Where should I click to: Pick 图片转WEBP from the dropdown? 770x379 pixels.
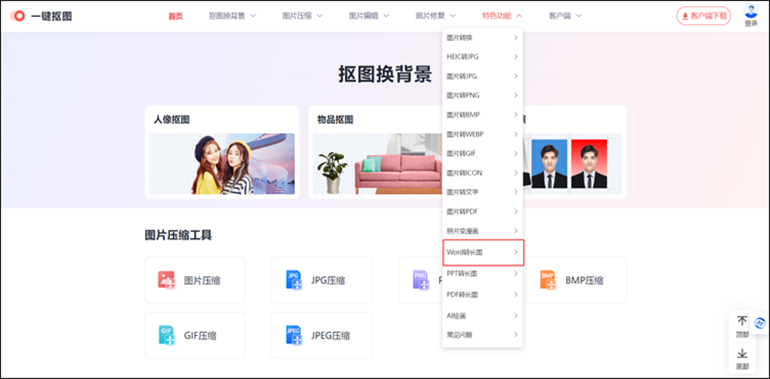coord(482,134)
